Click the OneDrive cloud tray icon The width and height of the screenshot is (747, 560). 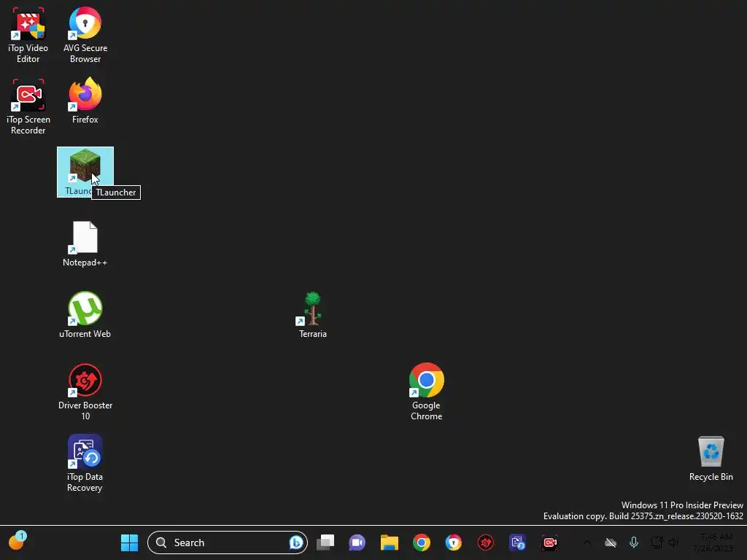(x=611, y=542)
